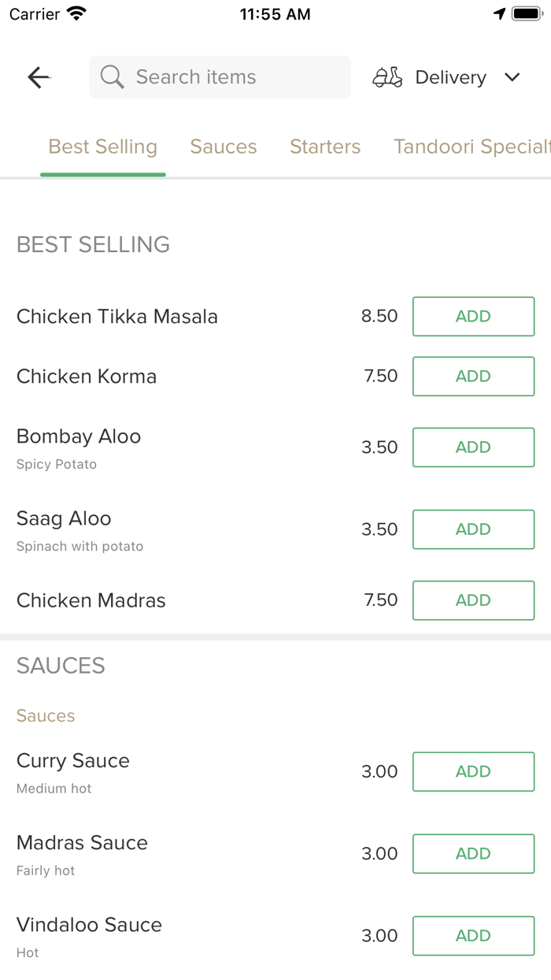Switch to the Sauces tab
551x980 pixels.
pos(224,147)
